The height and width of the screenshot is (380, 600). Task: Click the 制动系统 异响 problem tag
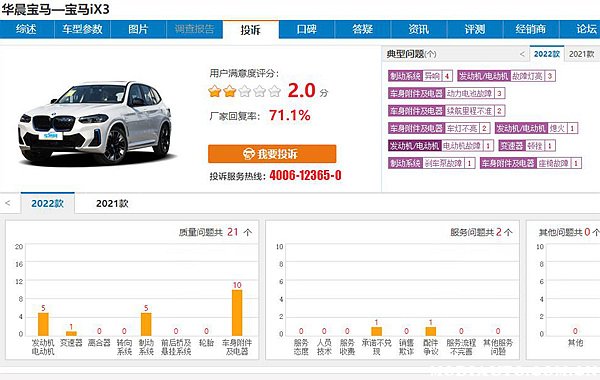420,76
